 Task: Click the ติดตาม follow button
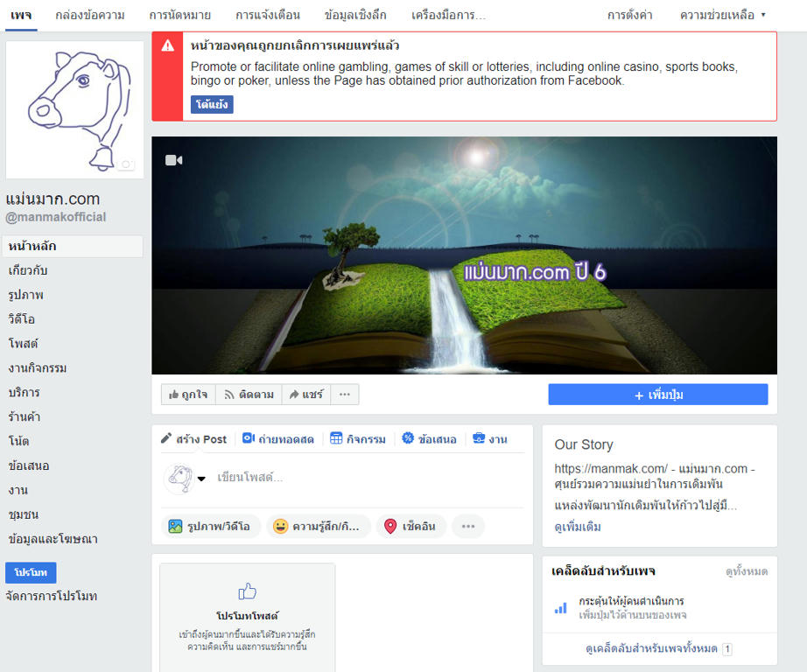tap(249, 395)
